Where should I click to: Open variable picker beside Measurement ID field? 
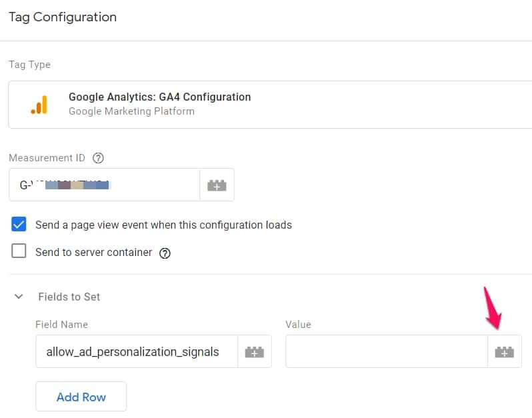tap(217, 185)
